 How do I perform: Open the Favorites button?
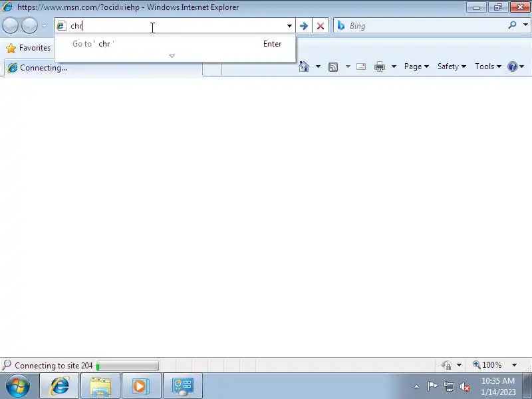(x=29, y=48)
